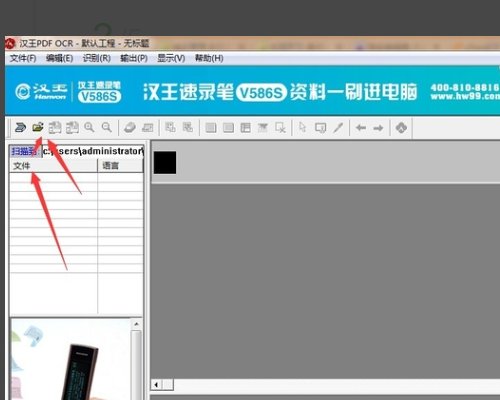
Task: Click the zoom in magnifier icon
Action: [x=89, y=127]
